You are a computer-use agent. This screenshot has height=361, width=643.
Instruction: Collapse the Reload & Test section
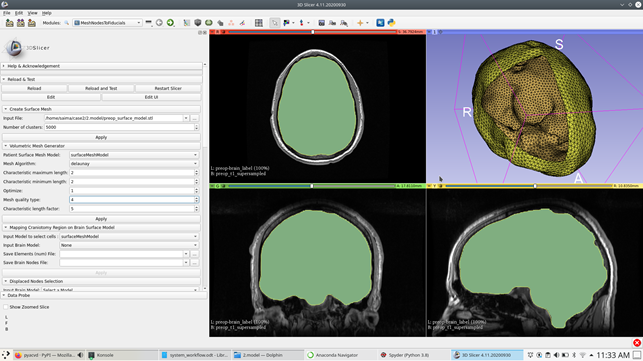coord(101,79)
